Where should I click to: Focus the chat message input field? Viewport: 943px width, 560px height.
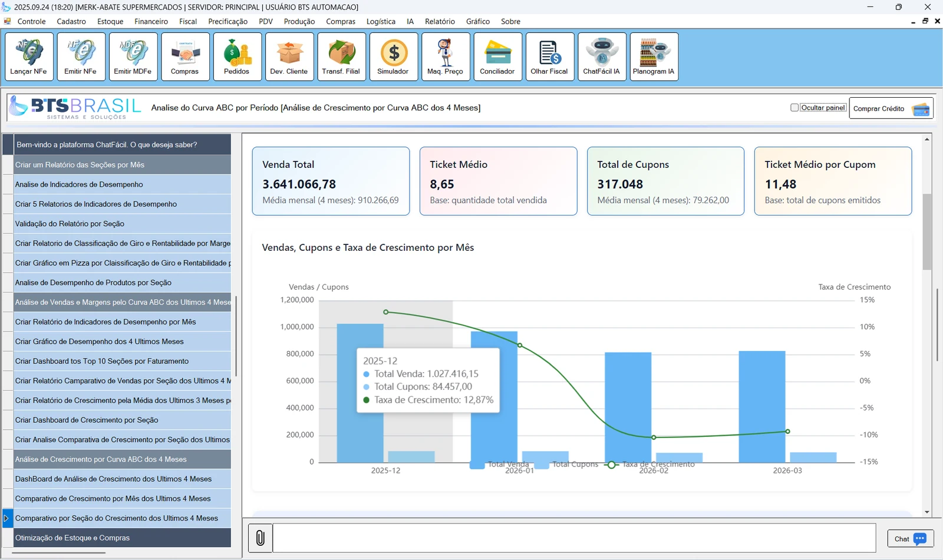pyautogui.click(x=574, y=538)
